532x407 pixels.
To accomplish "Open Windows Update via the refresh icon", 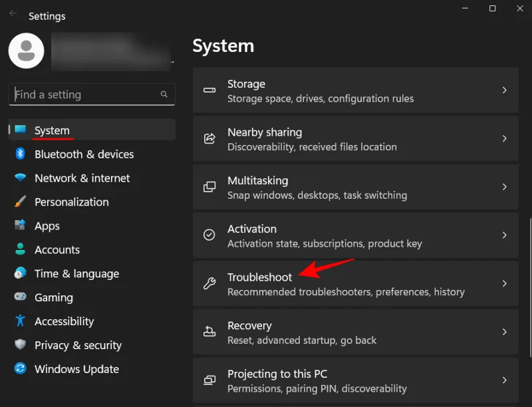I will click(19, 369).
